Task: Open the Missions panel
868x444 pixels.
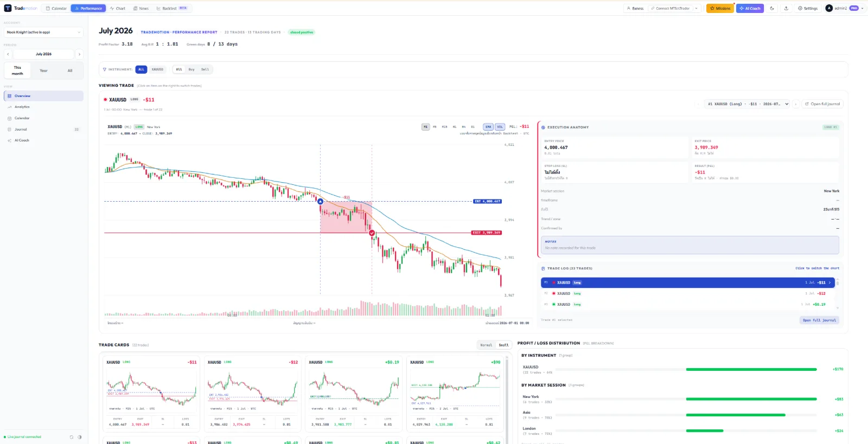Action: pos(720,8)
